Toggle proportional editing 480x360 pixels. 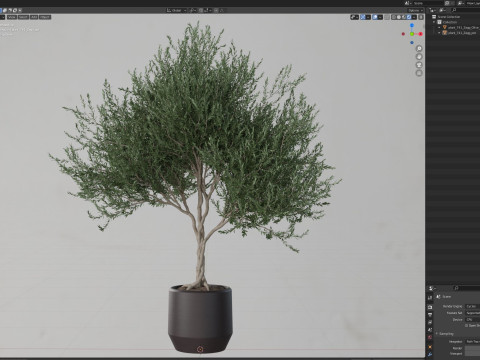tap(216, 10)
